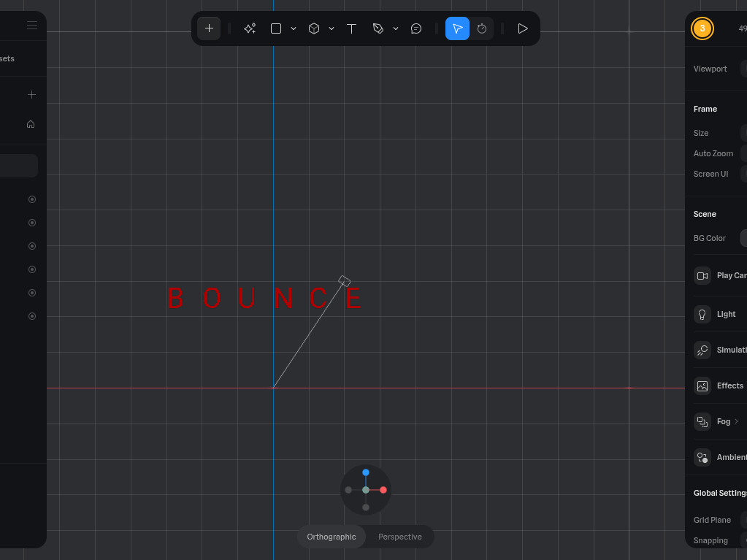This screenshot has width=747, height=560.
Task: Click the gray left dot on gizmo
Action: (x=348, y=490)
